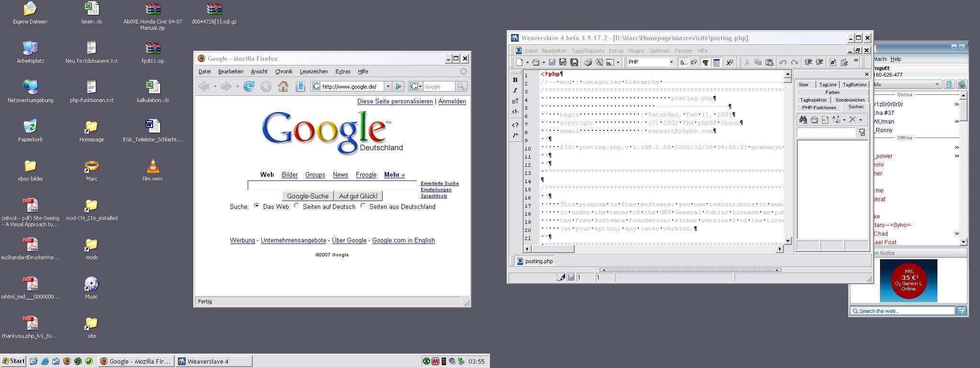The height and width of the screenshot is (368, 980).
Task: Click the search text field in Suchen panel
Action: [x=826, y=132]
